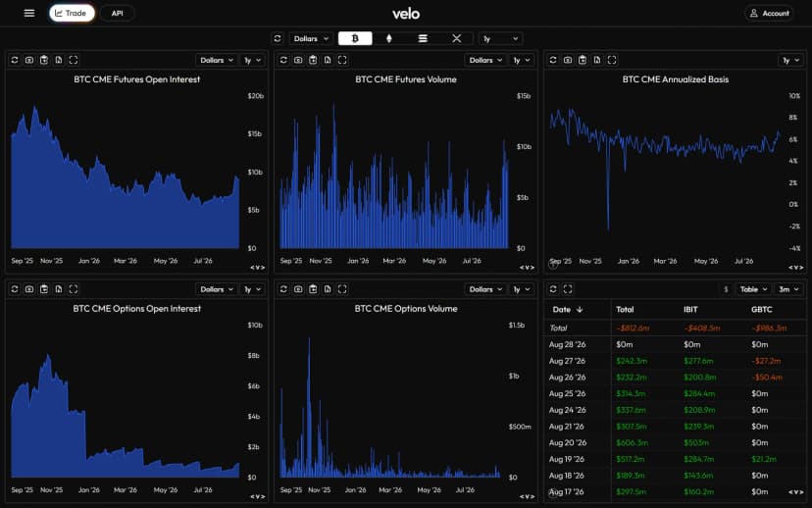Open the Table view dropdown in flows panel
This screenshot has width=812, height=508.
pos(753,289)
